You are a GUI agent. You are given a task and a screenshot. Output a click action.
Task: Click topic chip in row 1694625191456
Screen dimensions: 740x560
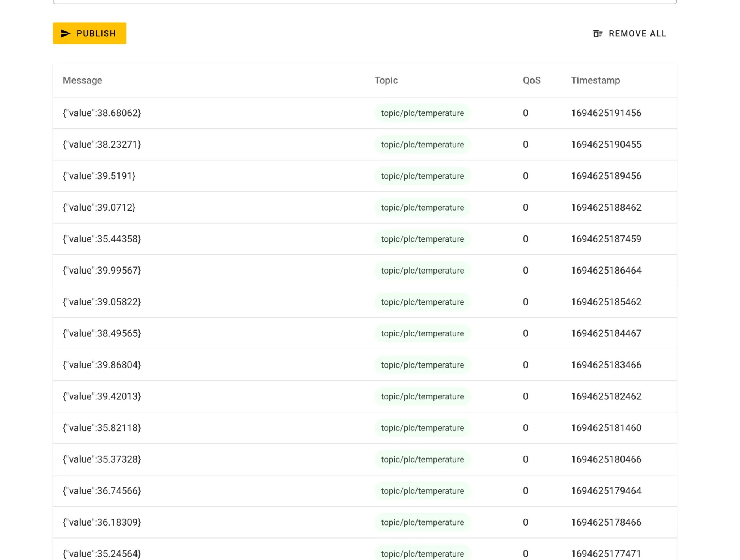click(422, 113)
